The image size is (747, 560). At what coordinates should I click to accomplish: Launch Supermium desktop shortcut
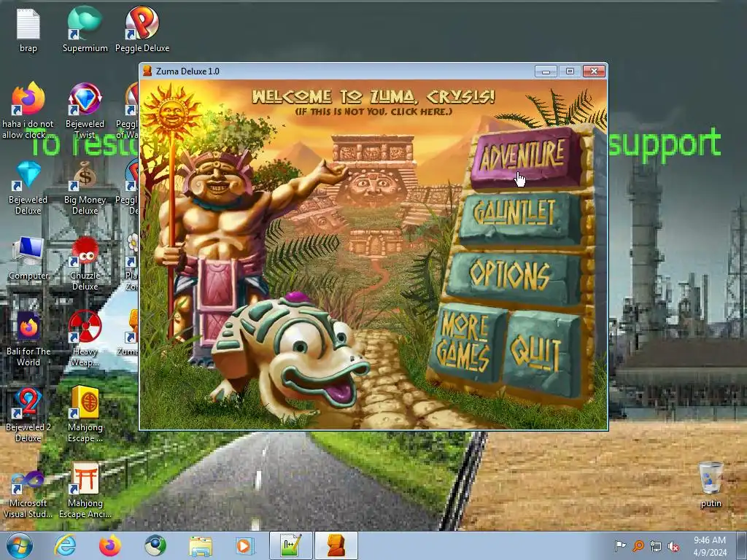(85, 29)
